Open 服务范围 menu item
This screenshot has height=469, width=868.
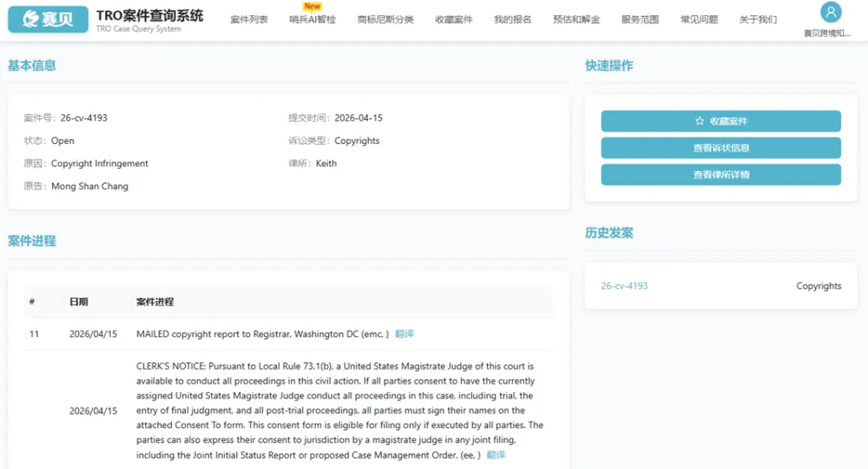(640, 19)
